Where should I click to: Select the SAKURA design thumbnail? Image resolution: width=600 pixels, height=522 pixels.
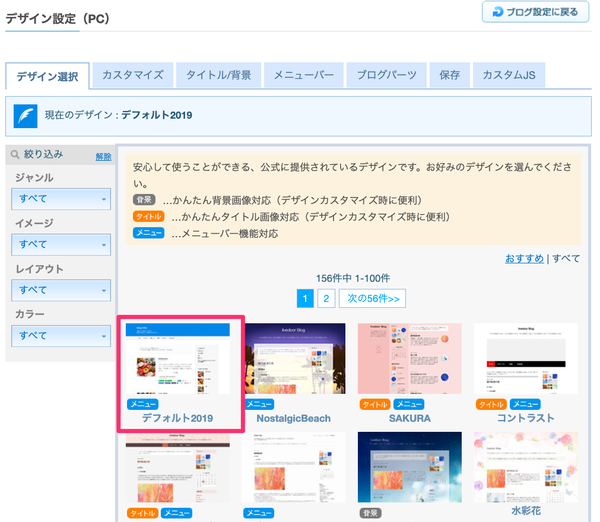pyautogui.click(x=410, y=359)
